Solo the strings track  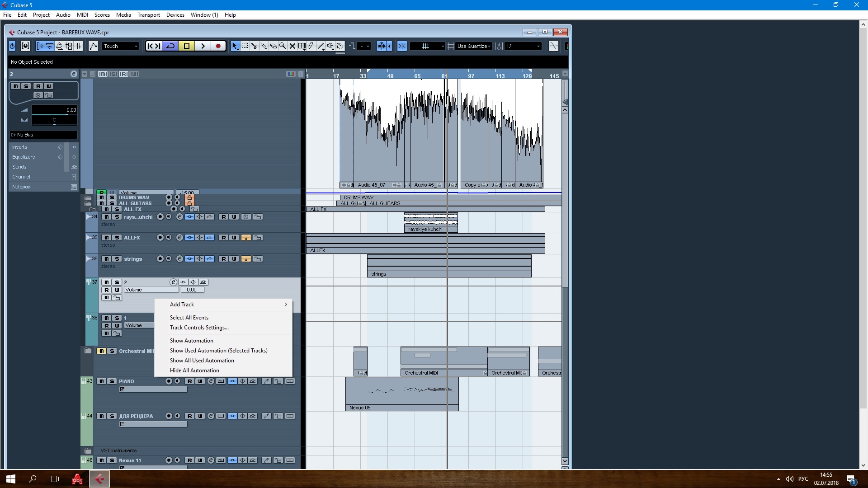point(117,259)
